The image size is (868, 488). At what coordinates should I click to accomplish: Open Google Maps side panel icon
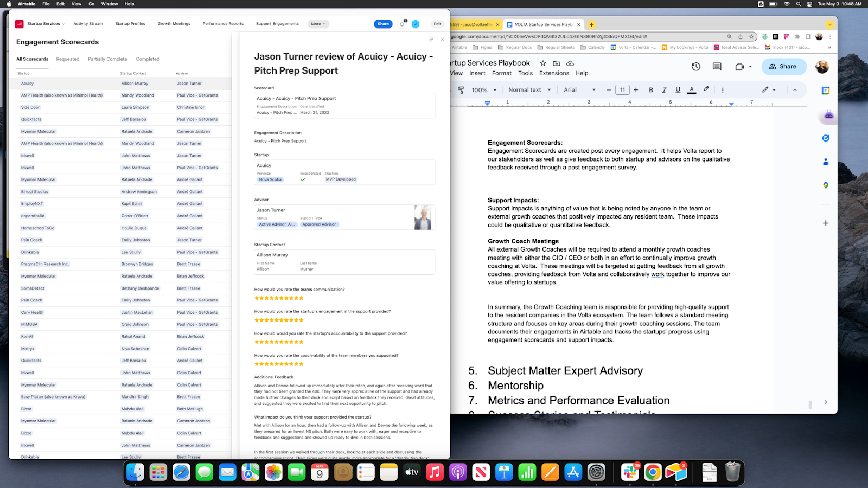click(x=825, y=185)
